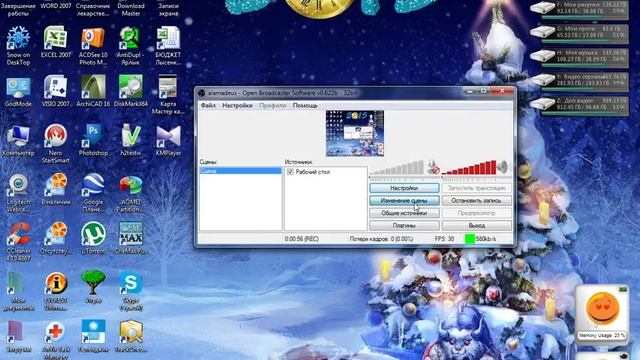Open the µTorrent shortcut
Screen dimensions: 640x360
click(x=93, y=238)
